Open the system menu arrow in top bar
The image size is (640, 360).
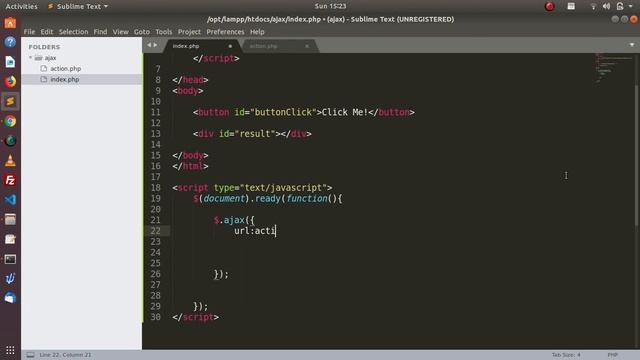click(631, 6)
